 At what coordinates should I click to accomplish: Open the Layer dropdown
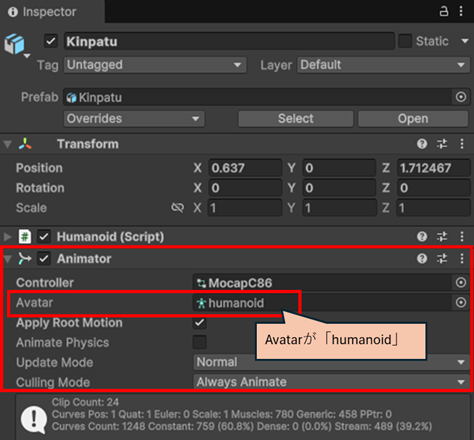[383, 65]
